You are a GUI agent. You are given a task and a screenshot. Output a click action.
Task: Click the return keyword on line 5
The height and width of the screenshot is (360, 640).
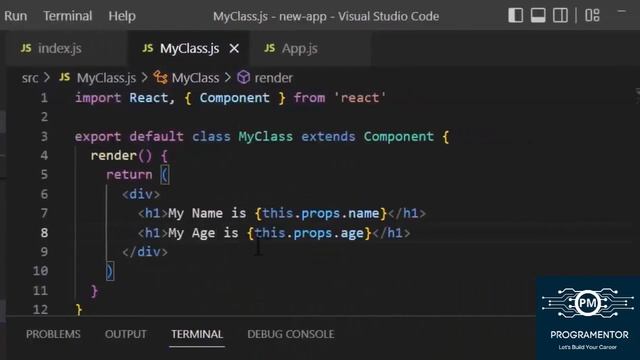click(x=129, y=175)
